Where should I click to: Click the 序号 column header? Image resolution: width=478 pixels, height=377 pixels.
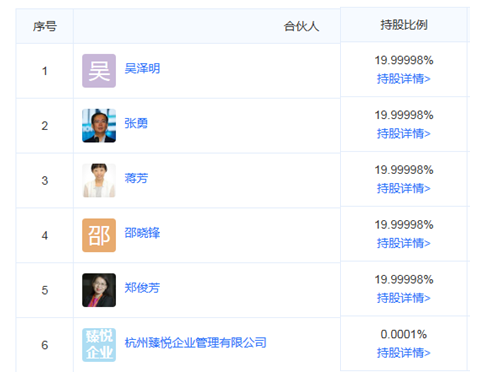click(x=45, y=26)
